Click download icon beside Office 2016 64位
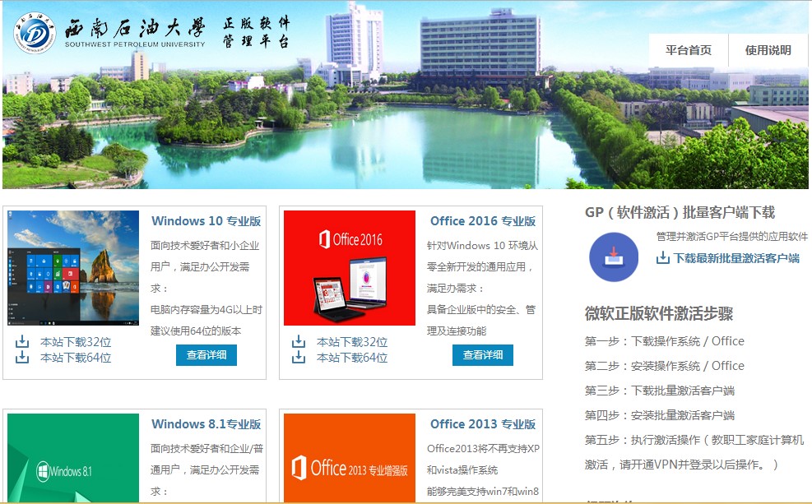Viewport: 812px width, 504px height. [x=299, y=357]
